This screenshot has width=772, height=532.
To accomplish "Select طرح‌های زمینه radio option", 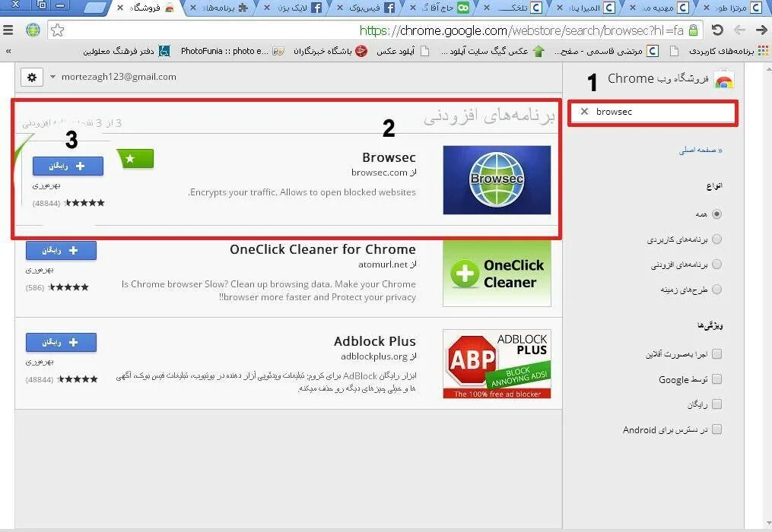I will click(x=716, y=290).
